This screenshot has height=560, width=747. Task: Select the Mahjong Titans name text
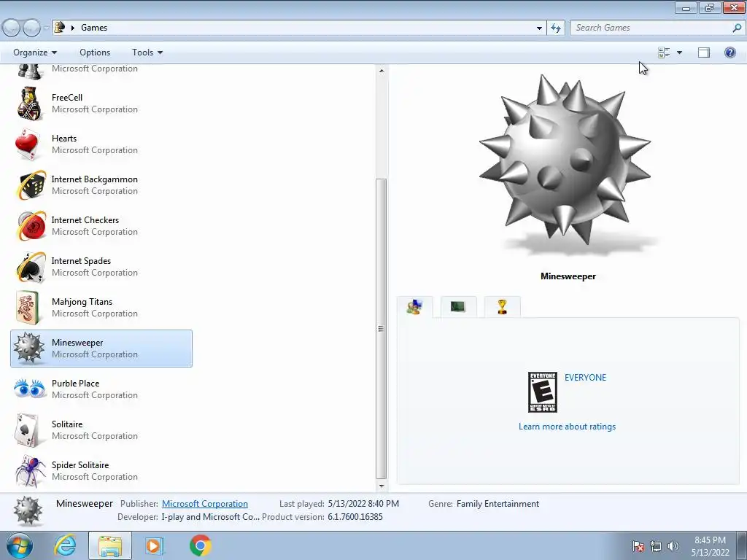coord(82,302)
